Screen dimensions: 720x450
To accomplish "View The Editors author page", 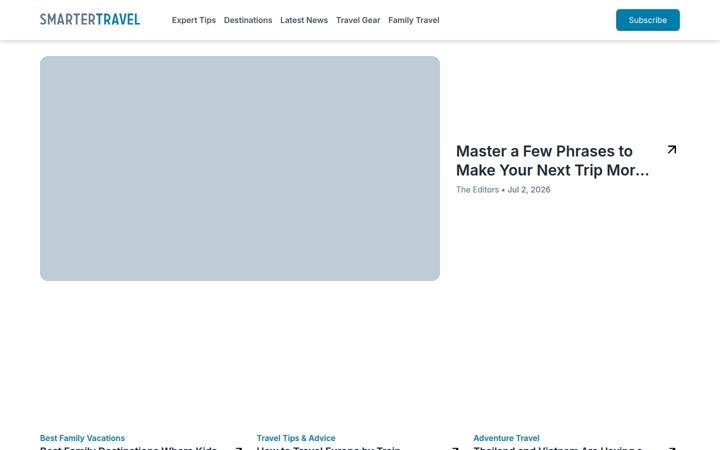I will 477,190.
